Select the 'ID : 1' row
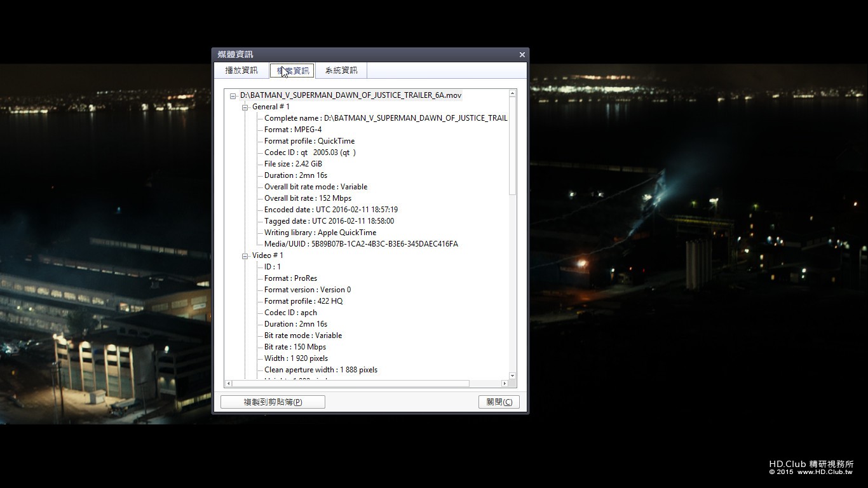Screen dimensions: 868x488 (272, 267)
